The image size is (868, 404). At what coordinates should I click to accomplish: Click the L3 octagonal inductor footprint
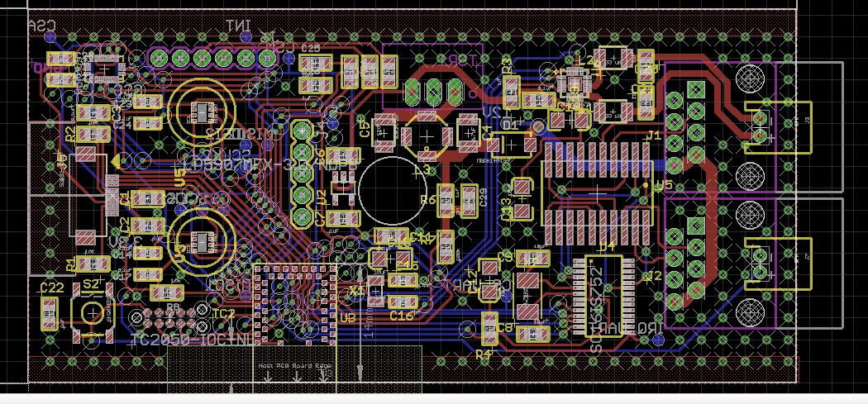pyautogui.click(x=426, y=136)
